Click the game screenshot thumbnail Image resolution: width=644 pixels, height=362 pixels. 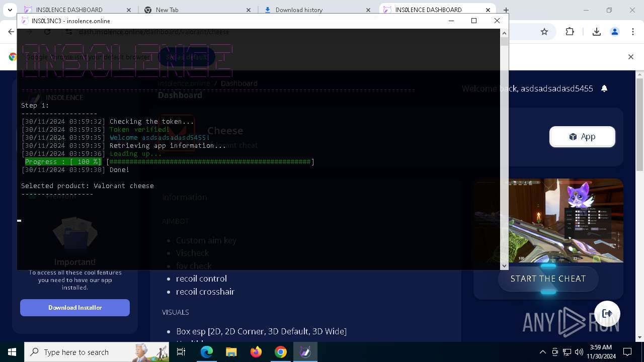548,220
